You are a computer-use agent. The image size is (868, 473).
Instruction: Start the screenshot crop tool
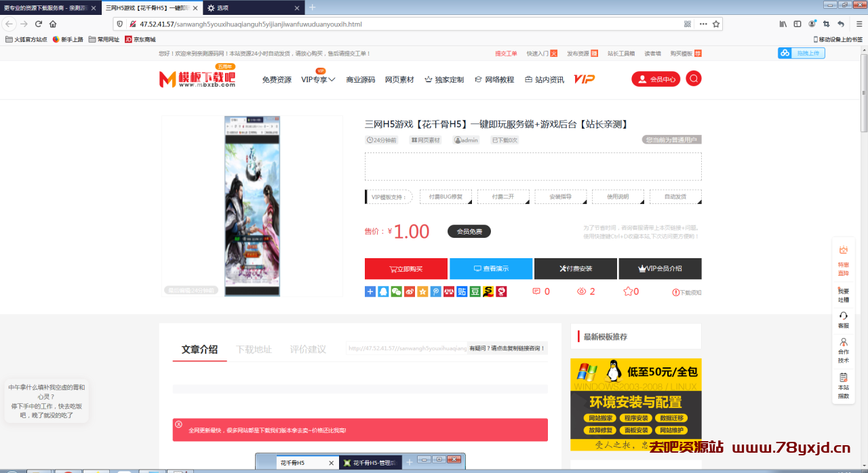[x=827, y=24]
